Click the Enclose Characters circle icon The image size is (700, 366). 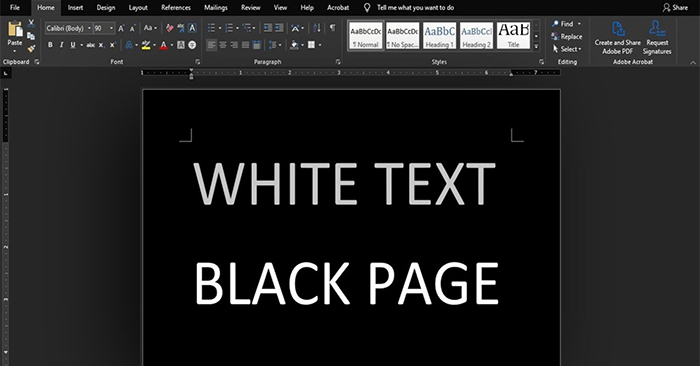(x=192, y=45)
